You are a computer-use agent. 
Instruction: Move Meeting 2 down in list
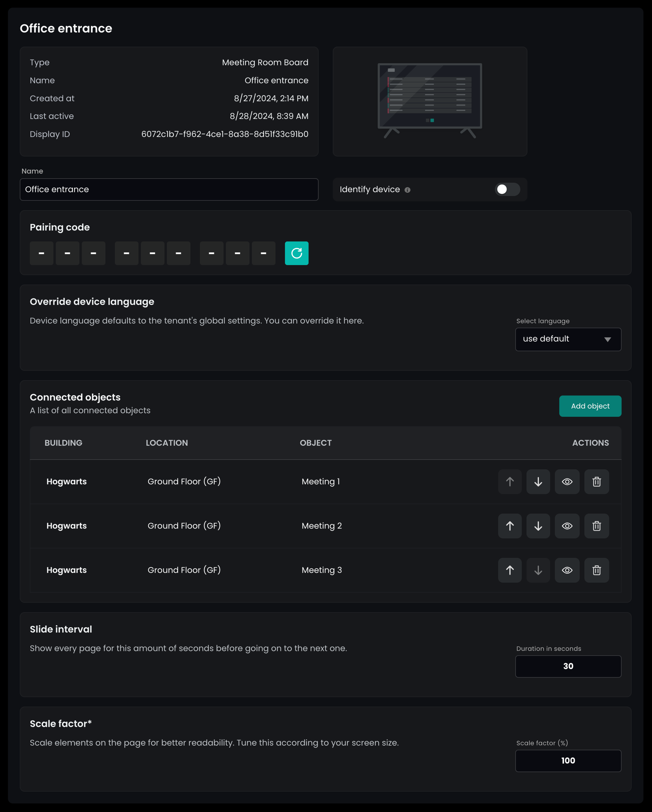538,526
